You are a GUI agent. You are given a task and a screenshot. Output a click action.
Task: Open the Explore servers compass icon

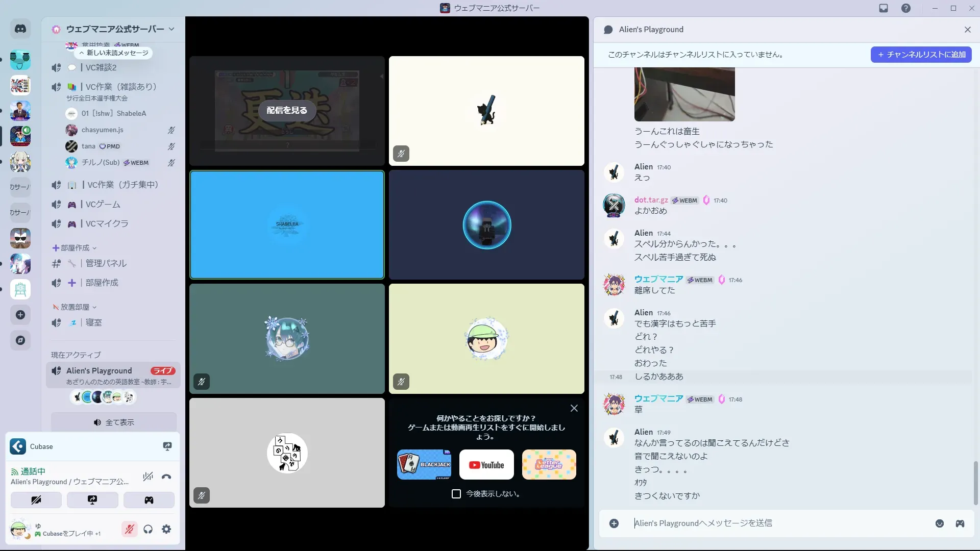20,340
